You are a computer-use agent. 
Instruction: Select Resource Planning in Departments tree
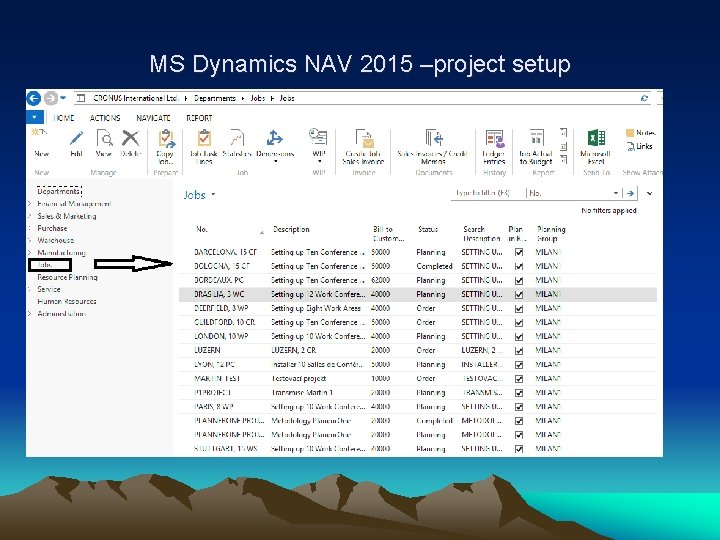pyautogui.click(x=68, y=277)
